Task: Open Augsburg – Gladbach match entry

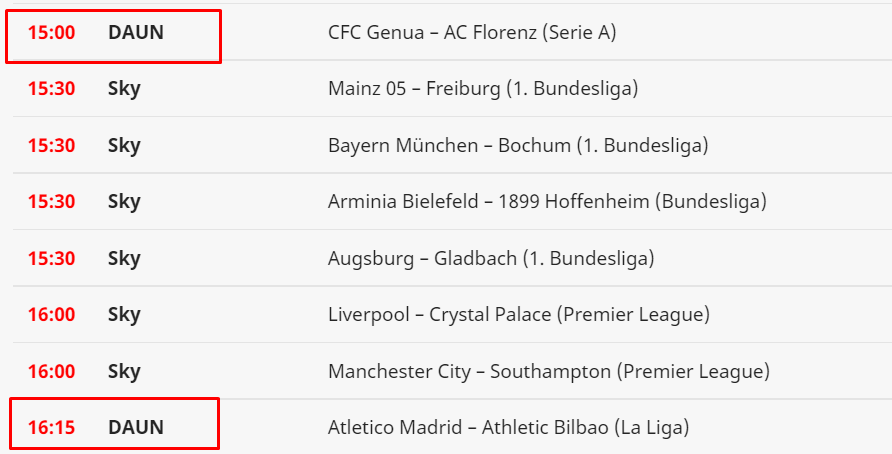Action: [x=490, y=258]
